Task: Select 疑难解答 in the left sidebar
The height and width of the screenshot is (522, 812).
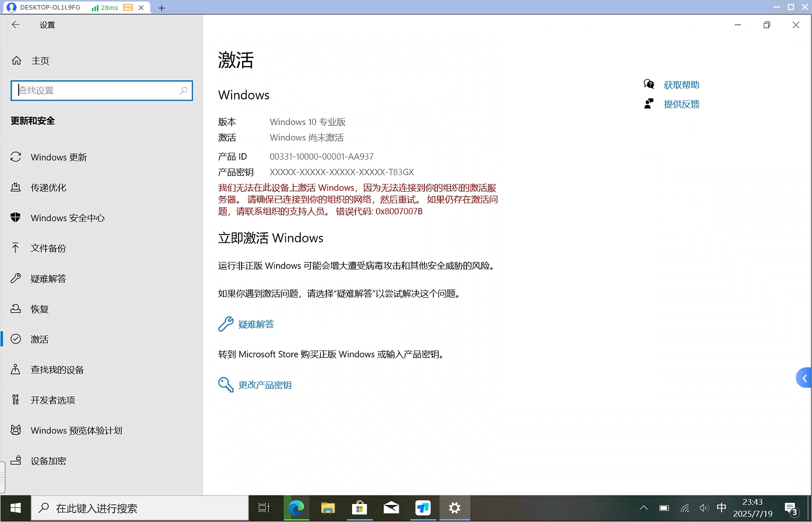Action: [x=48, y=279]
